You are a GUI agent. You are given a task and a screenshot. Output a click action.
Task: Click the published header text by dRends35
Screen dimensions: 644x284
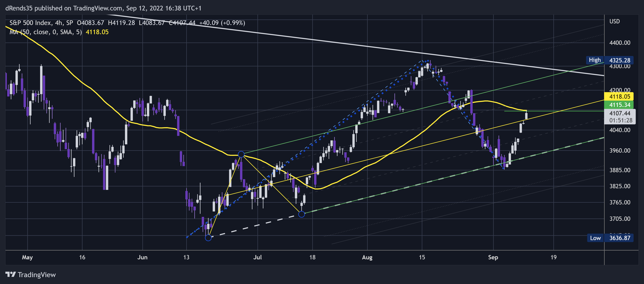click(x=103, y=8)
